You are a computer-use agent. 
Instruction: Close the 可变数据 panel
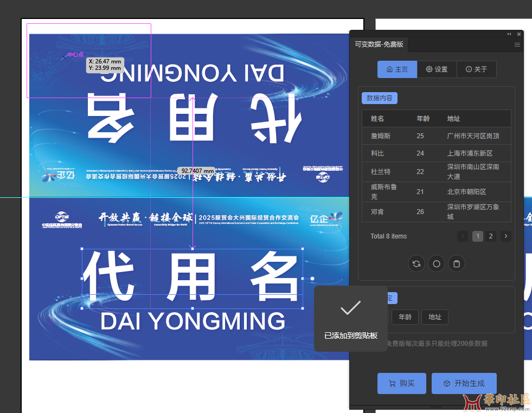point(518,34)
